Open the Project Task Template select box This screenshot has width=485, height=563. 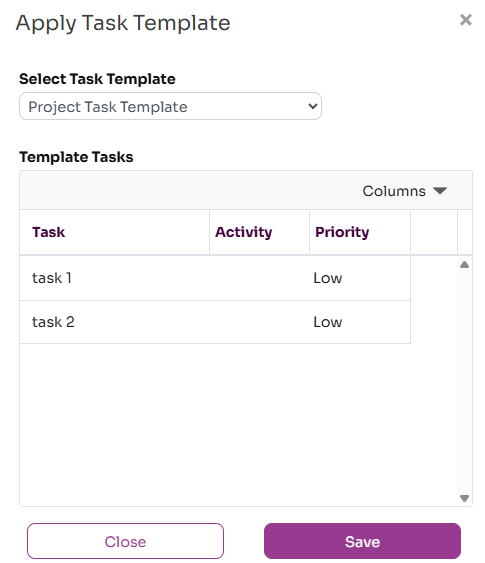tap(170, 106)
